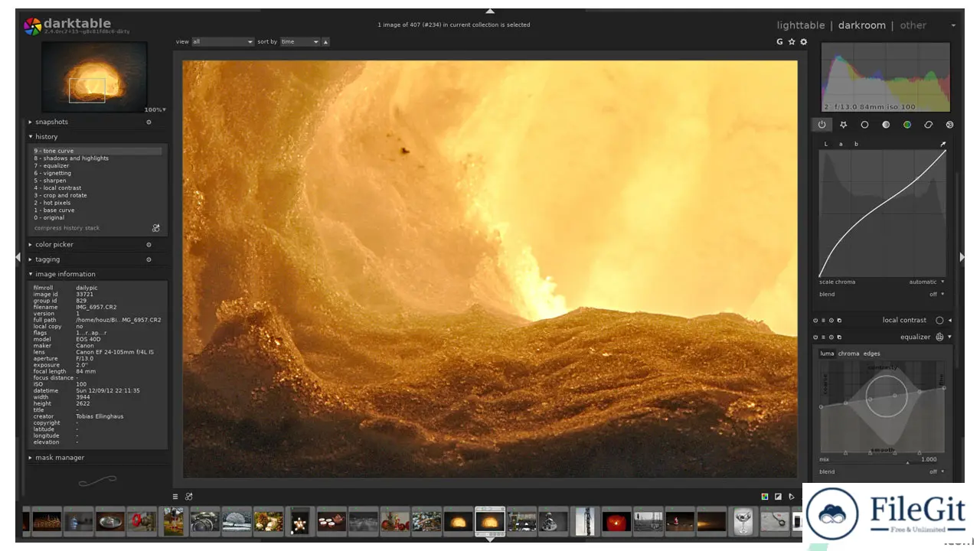Viewport: 980px width, 551px height.
Task: Open the sort by 'time' dropdown
Action: pyautogui.click(x=299, y=42)
